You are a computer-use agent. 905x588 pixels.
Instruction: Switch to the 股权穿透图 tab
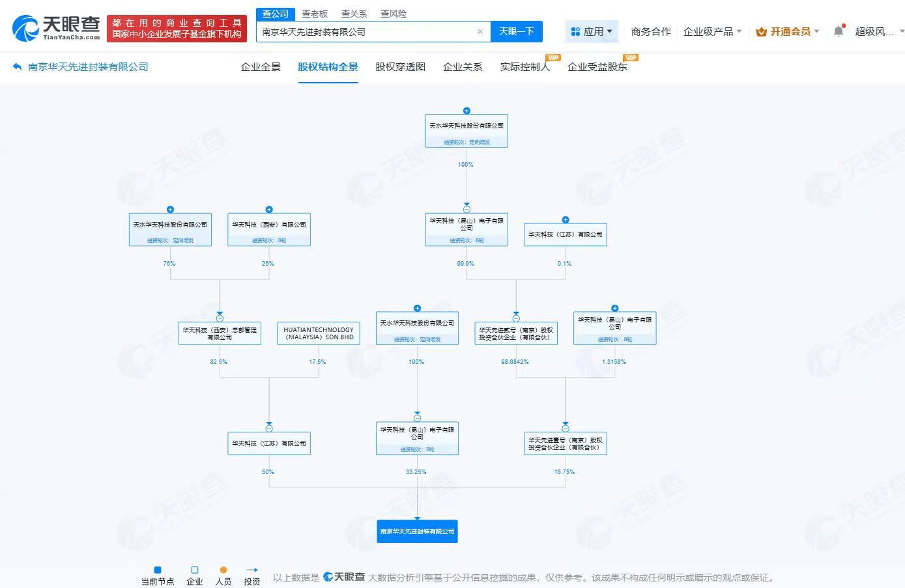click(x=399, y=66)
